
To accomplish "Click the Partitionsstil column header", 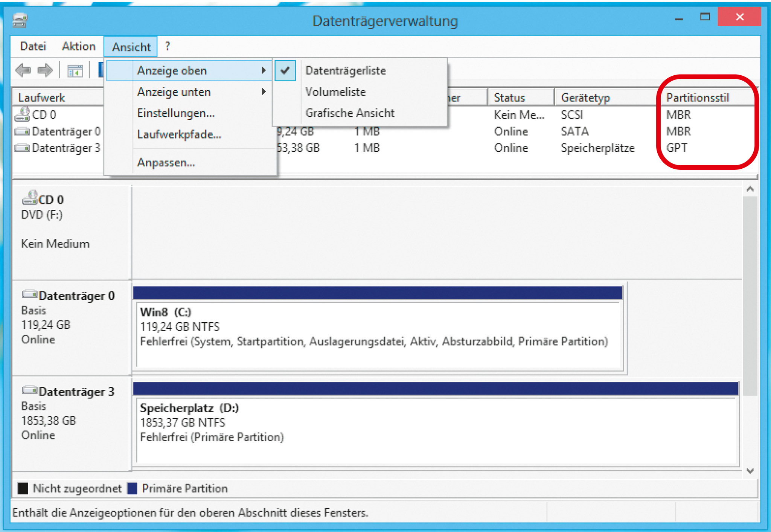I will tap(698, 98).
